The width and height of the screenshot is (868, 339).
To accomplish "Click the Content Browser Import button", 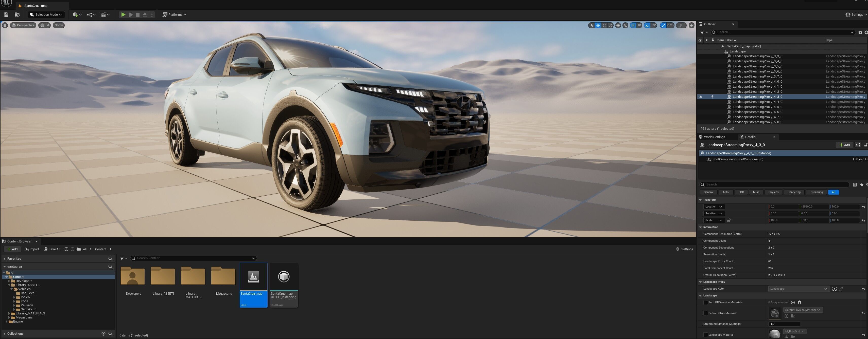I will [32, 250].
